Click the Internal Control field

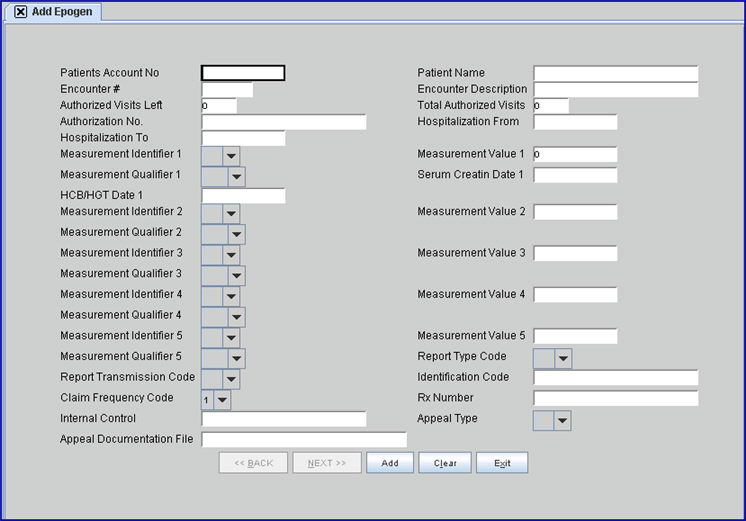(284, 419)
